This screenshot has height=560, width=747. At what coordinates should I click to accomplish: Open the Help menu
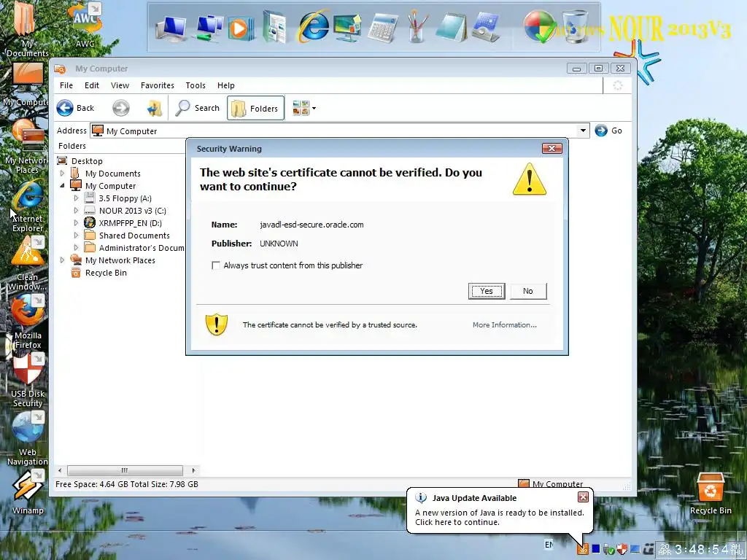[226, 85]
